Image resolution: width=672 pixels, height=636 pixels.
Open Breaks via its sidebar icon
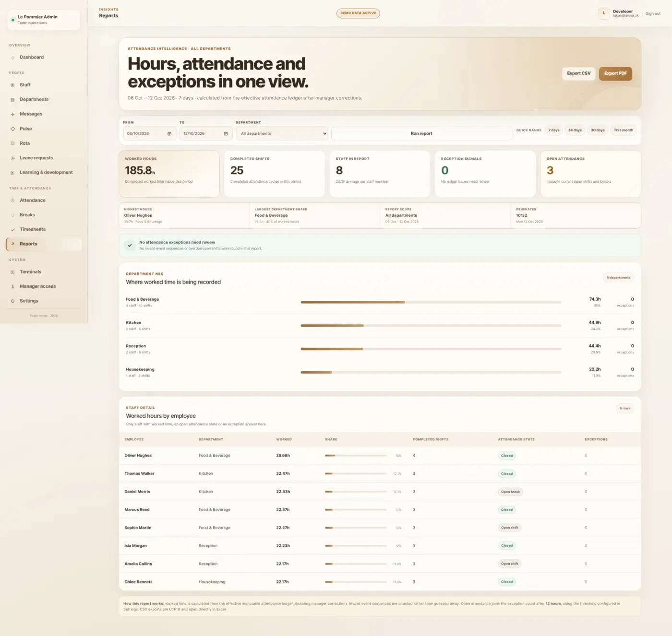(x=12, y=215)
